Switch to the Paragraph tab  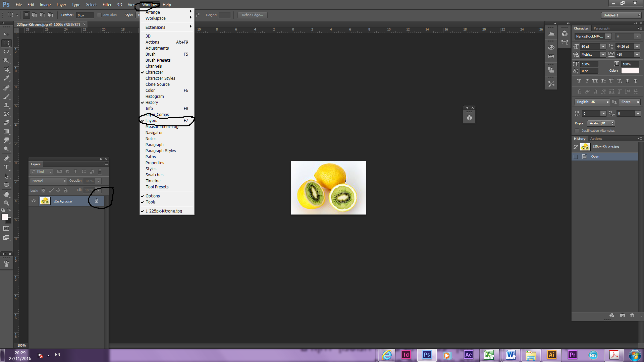tap(601, 28)
